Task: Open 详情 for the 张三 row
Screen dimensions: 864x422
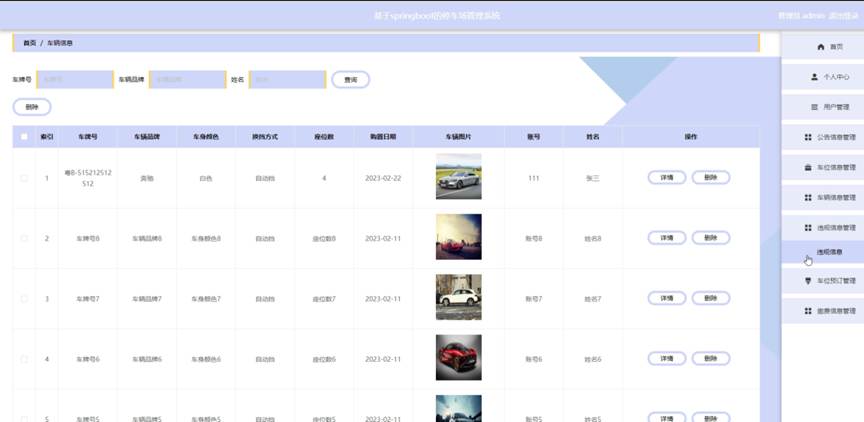Action: point(667,177)
